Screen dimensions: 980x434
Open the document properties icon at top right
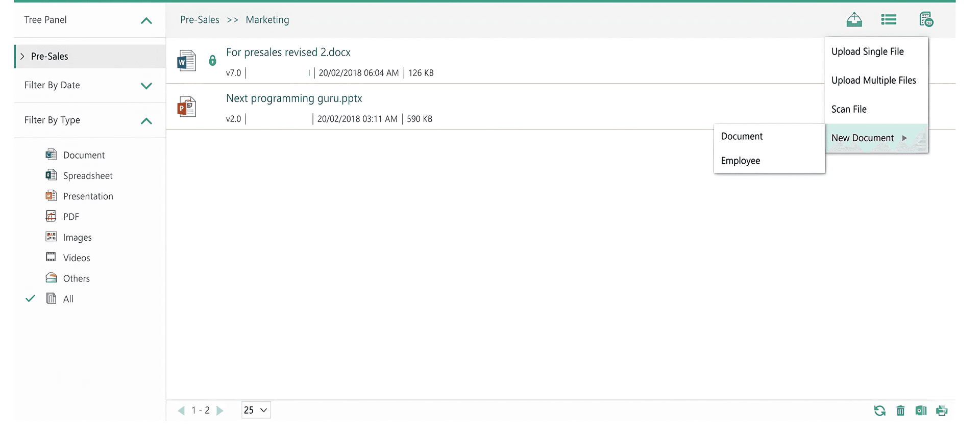click(x=926, y=19)
